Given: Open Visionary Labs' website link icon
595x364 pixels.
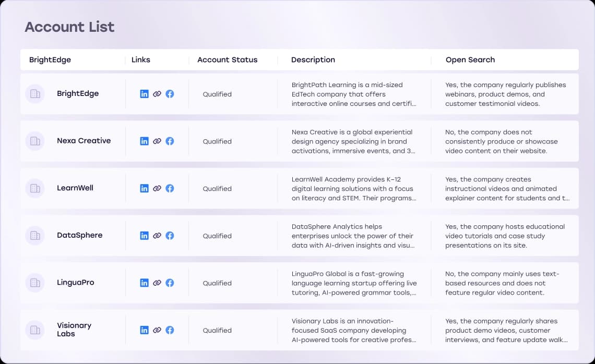Looking at the screenshot, I should 157,330.
